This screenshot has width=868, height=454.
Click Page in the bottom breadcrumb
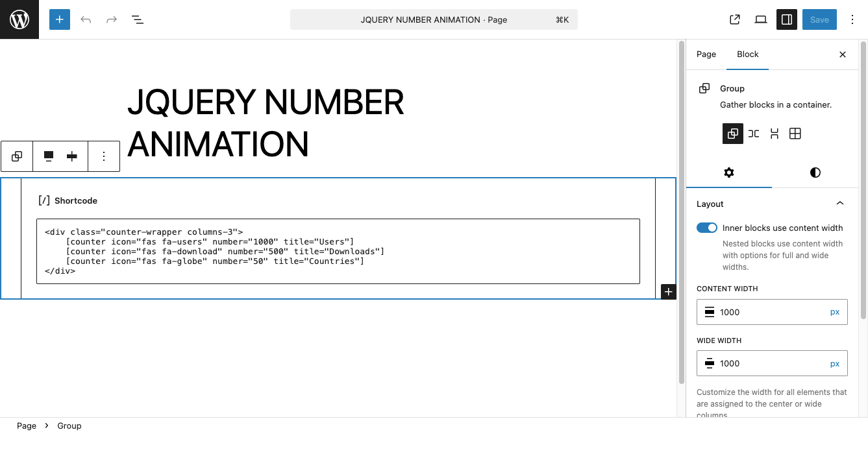(27, 425)
